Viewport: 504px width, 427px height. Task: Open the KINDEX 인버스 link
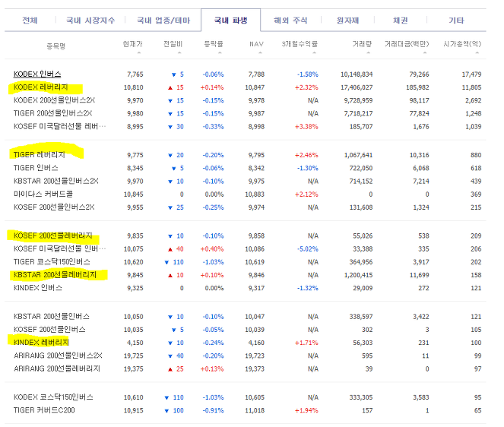coord(37,288)
